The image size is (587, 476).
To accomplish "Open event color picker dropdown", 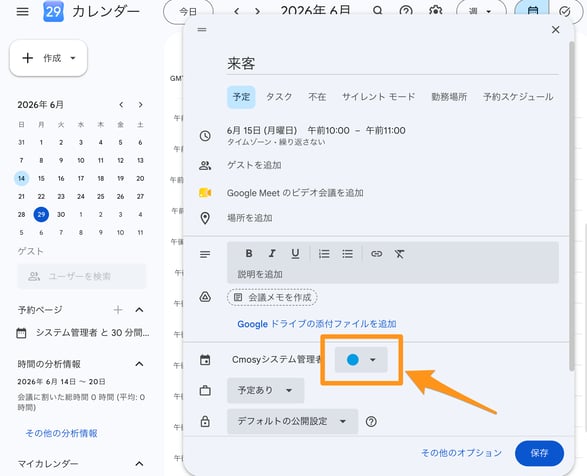I will 361,360.
